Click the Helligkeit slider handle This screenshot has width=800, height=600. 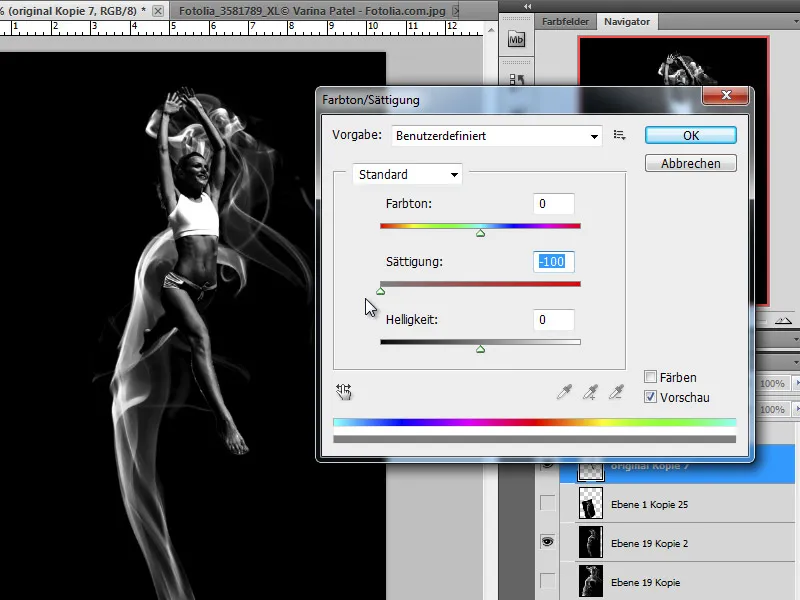pos(480,349)
